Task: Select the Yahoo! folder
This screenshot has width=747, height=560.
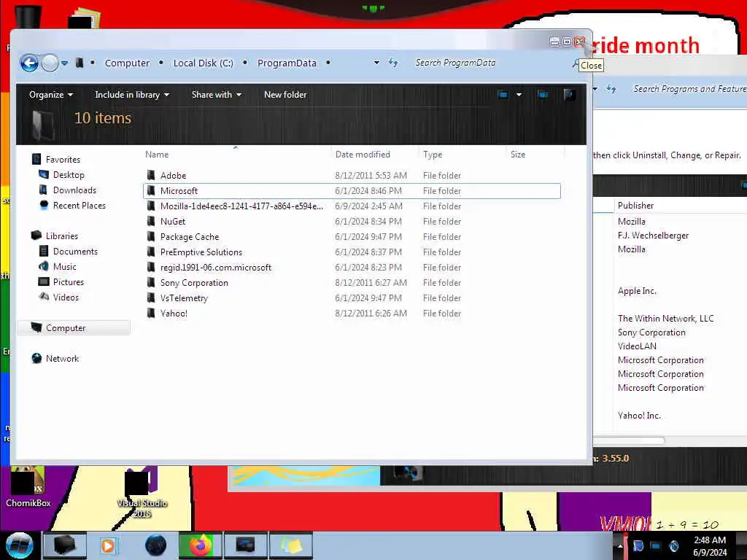Action: pyautogui.click(x=174, y=314)
